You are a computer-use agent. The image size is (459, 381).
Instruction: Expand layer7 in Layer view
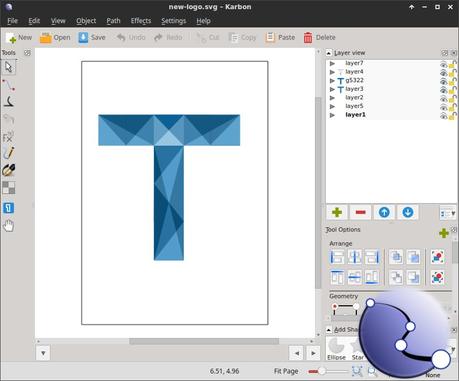[332, 63]
